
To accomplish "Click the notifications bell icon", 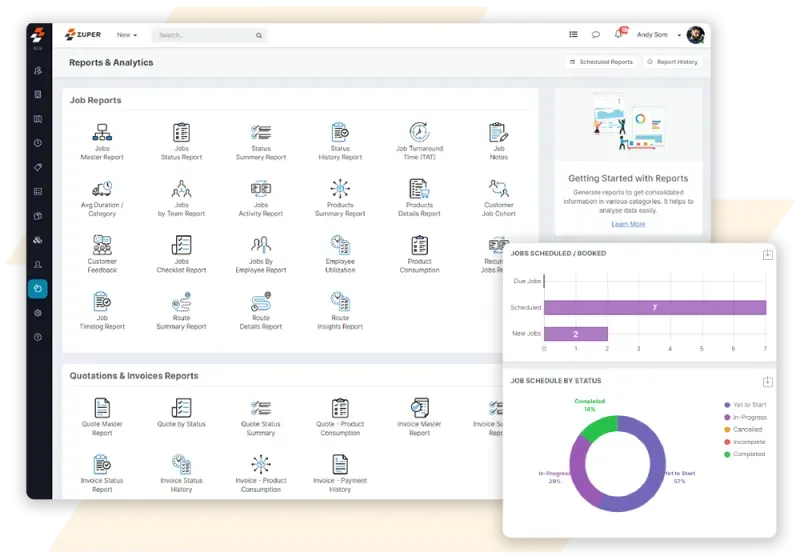I will point(619,34).
